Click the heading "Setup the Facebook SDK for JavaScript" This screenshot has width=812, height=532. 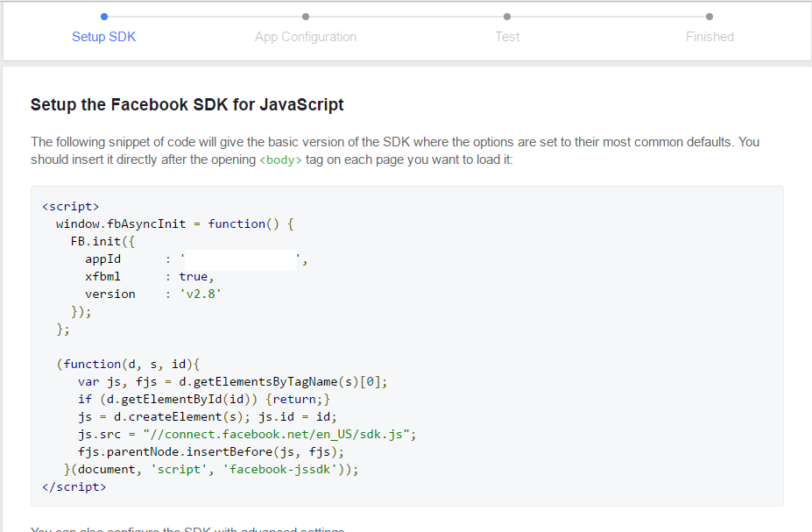(x=187, y=104)
